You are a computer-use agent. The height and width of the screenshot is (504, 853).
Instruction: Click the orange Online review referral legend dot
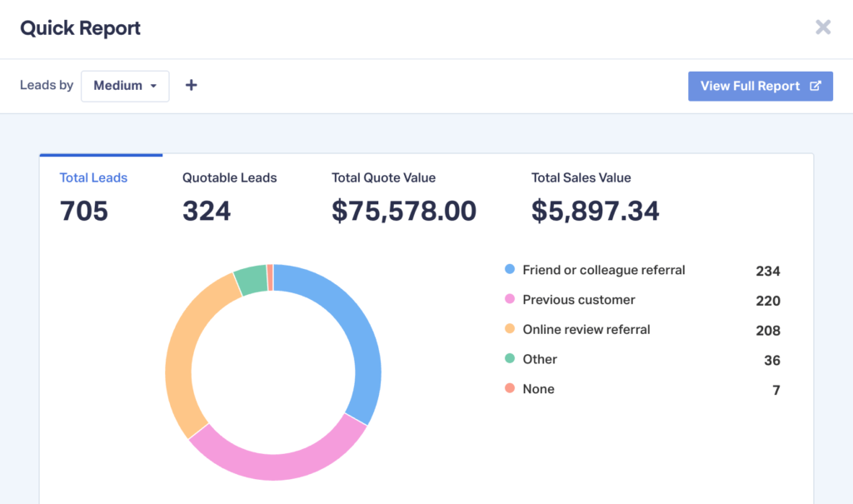coord(508,329)
